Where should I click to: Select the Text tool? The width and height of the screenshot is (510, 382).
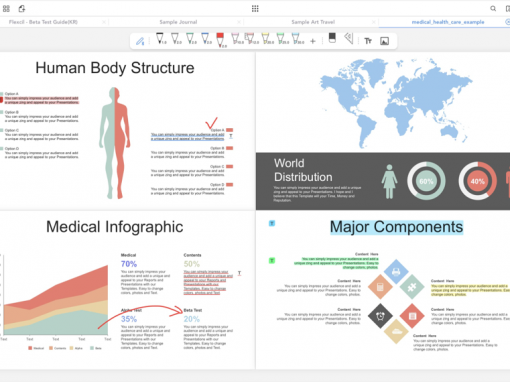coord(368,41)
